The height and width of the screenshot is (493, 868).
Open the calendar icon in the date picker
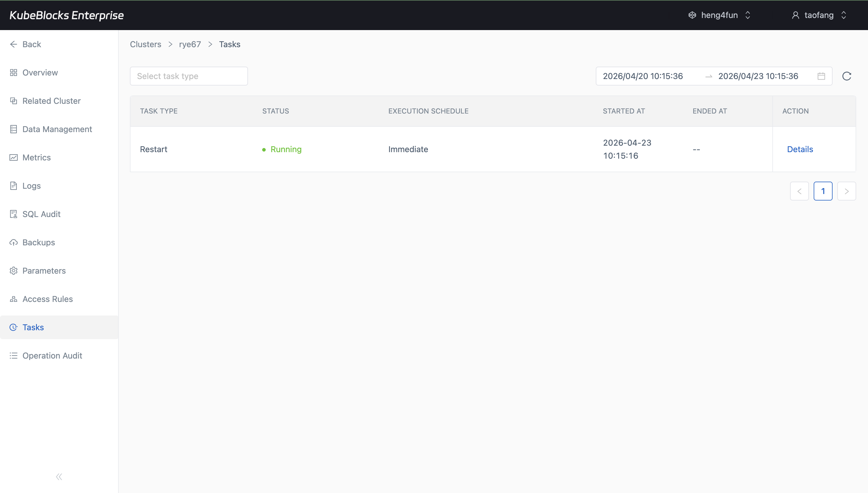pyautogui.click(x=821, y=76)
